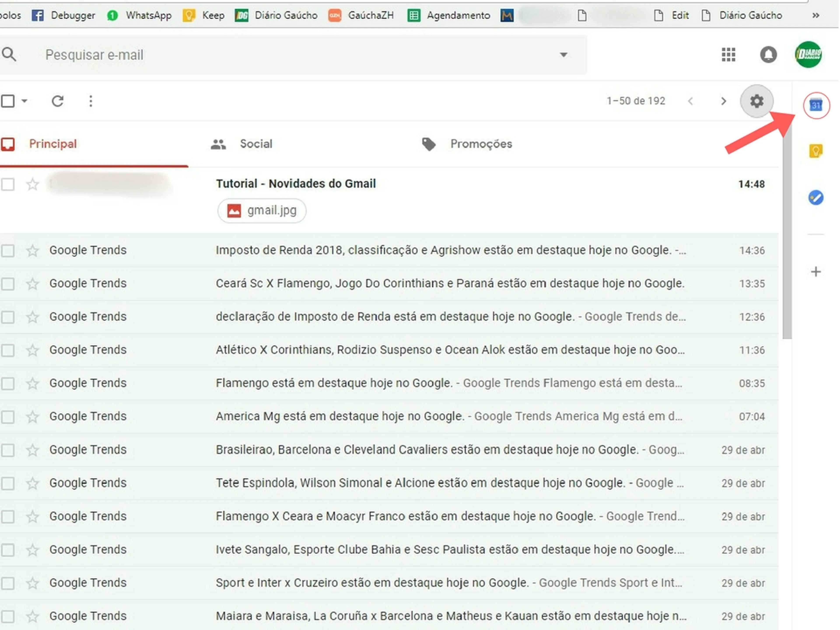Go to the previous page of emails

click(x=690, y=101)
